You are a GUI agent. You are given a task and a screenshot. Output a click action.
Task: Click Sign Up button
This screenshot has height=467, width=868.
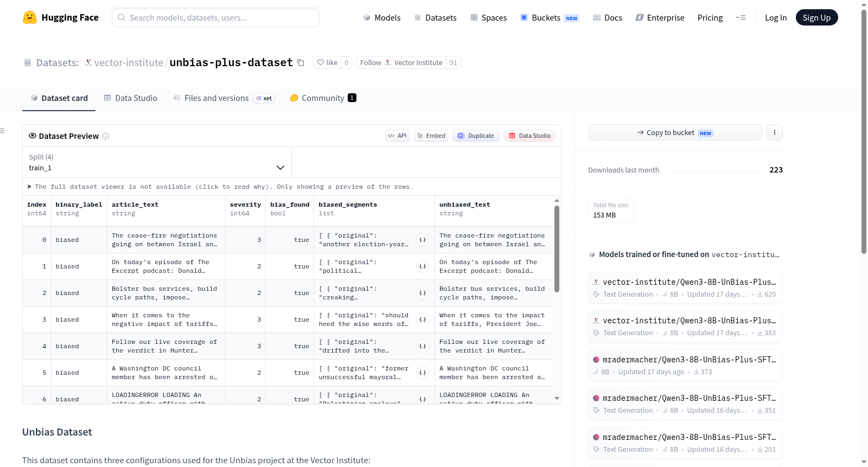click(816, 17)
